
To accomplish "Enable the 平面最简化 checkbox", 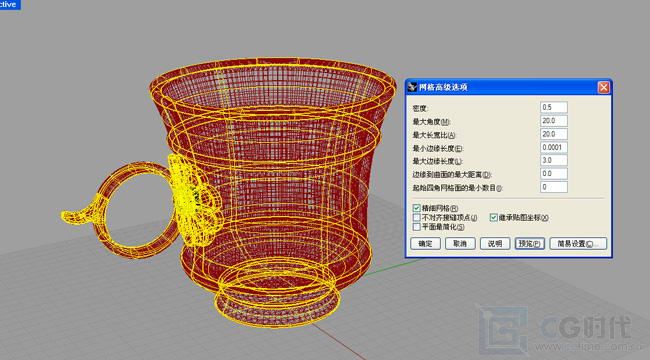I will click(417, 227).
